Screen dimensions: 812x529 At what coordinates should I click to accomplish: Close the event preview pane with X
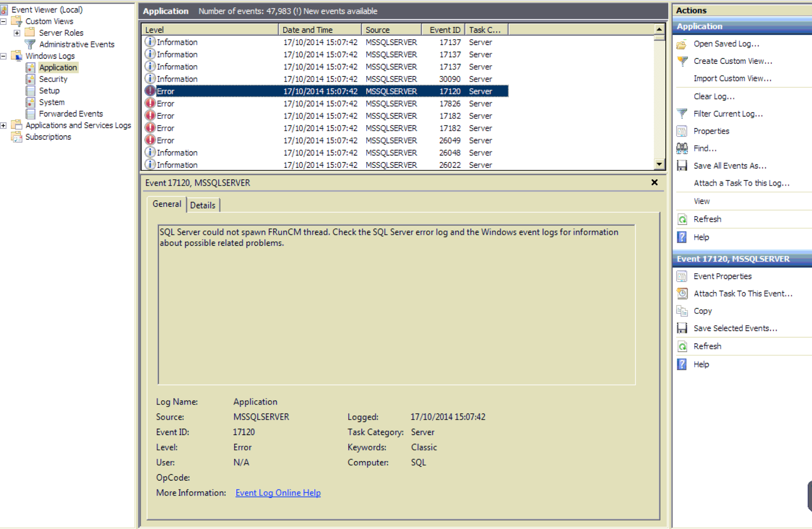point(654,182)
